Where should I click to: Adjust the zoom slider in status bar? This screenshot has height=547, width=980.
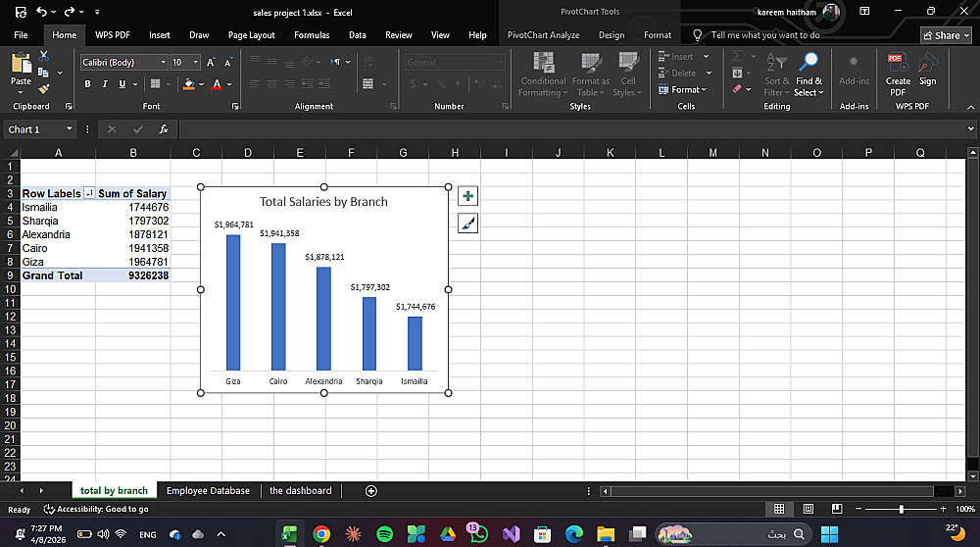[901, 510]
